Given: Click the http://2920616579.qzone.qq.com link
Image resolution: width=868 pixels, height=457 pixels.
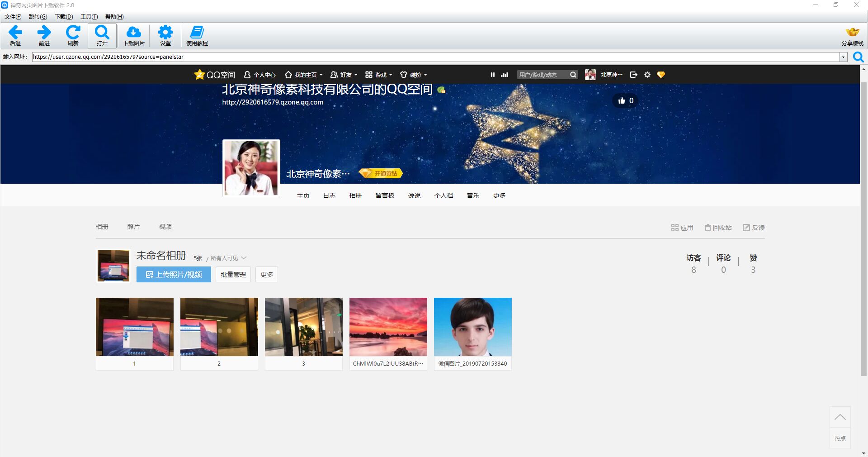Looking at the screenshot, I should 273,102.
